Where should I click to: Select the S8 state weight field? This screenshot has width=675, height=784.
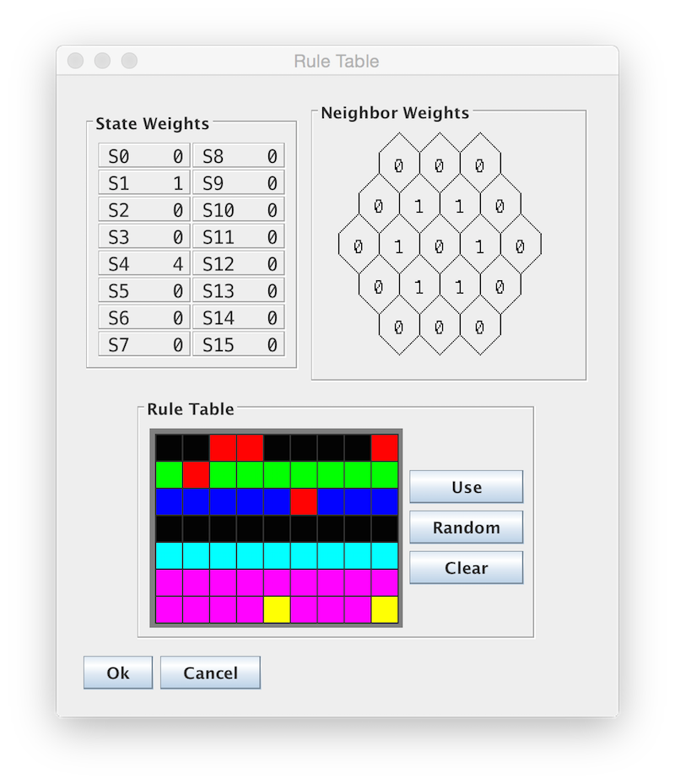pos(239,155)
